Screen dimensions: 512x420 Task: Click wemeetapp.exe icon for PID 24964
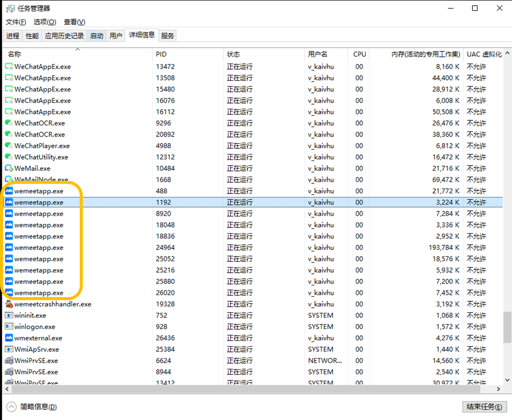9,247
